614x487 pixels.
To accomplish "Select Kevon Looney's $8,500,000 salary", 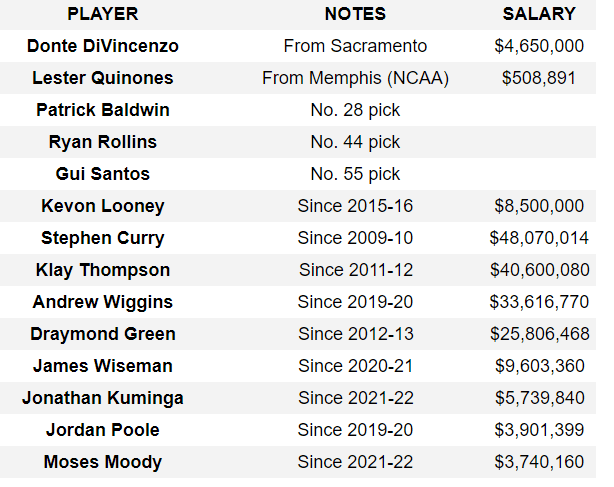I will click(x=539, y=206).
